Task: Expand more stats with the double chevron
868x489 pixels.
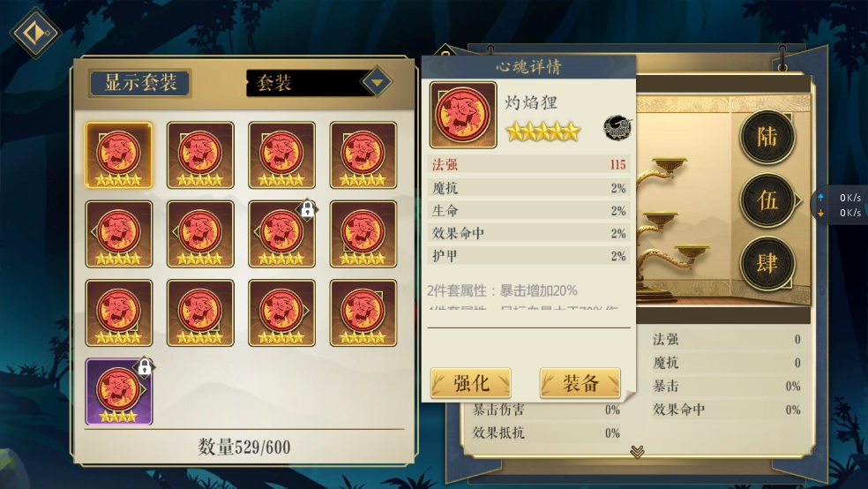Action: click(x=637, y=452)
